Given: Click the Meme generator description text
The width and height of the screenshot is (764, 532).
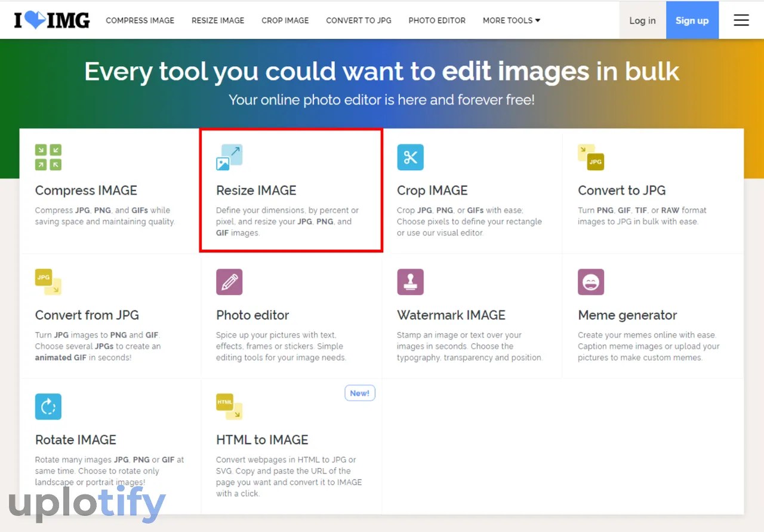Looking at the screenshot, I should pos(649,346).
